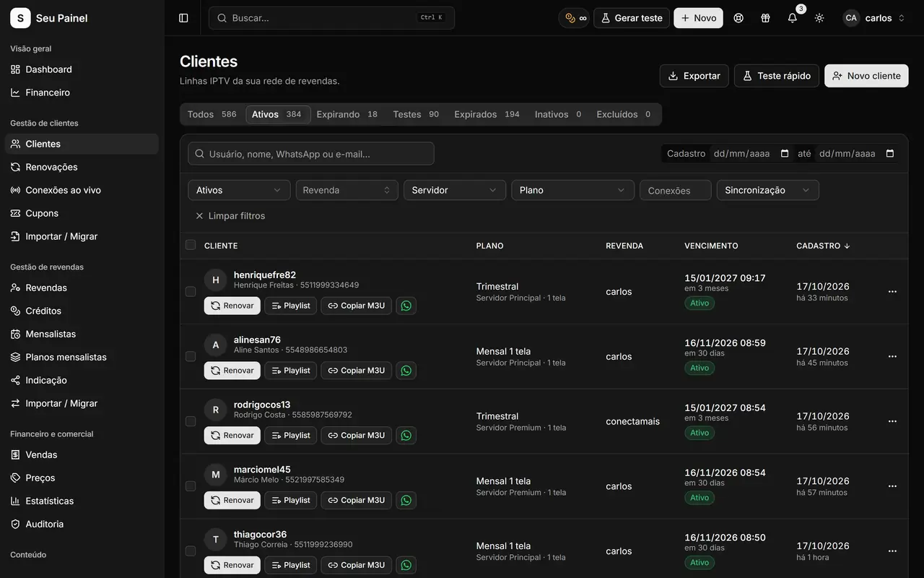Expand the carlos user account menu
The height and width of the screenshot is (578, 924).
[874, 18]
